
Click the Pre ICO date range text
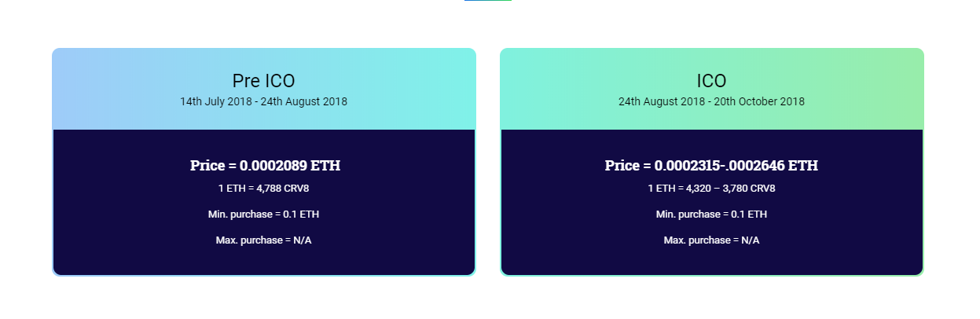pyautogui.click(x=263, y=101)
